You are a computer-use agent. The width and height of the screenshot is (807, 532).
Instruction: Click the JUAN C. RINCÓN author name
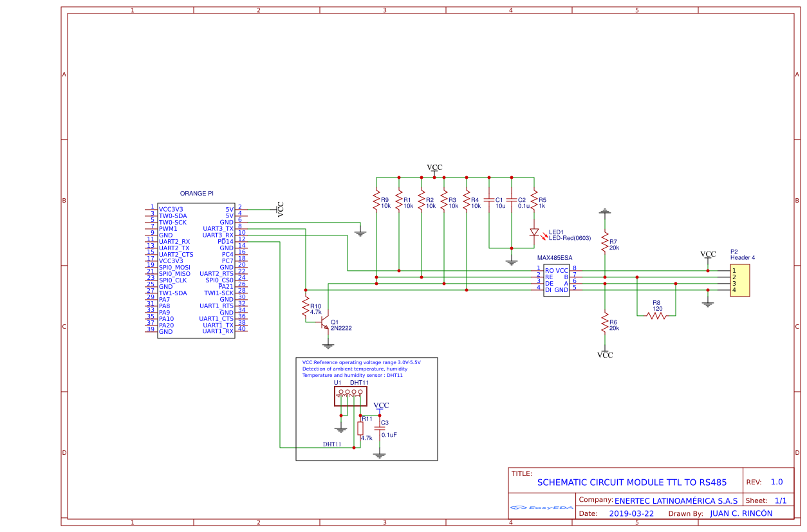tap(741, 513)
